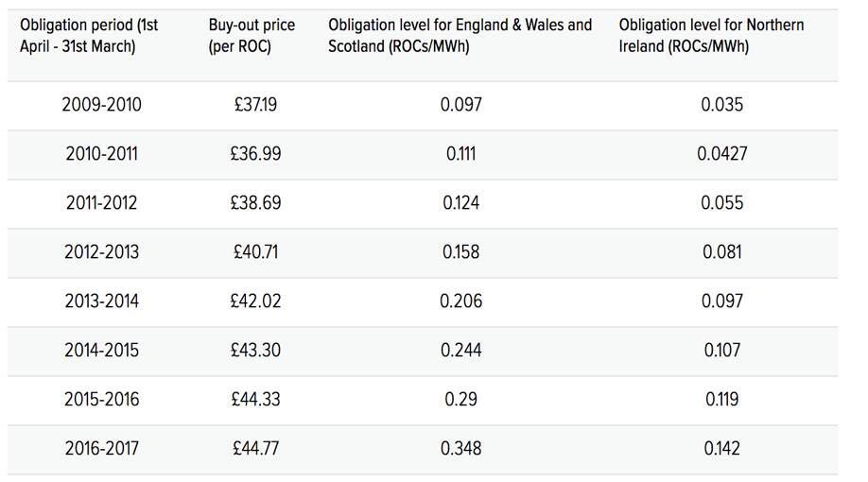Screen dimensions: 868x482
Task: Select the 0.348 obligation level cell
Action: [460, 448]
